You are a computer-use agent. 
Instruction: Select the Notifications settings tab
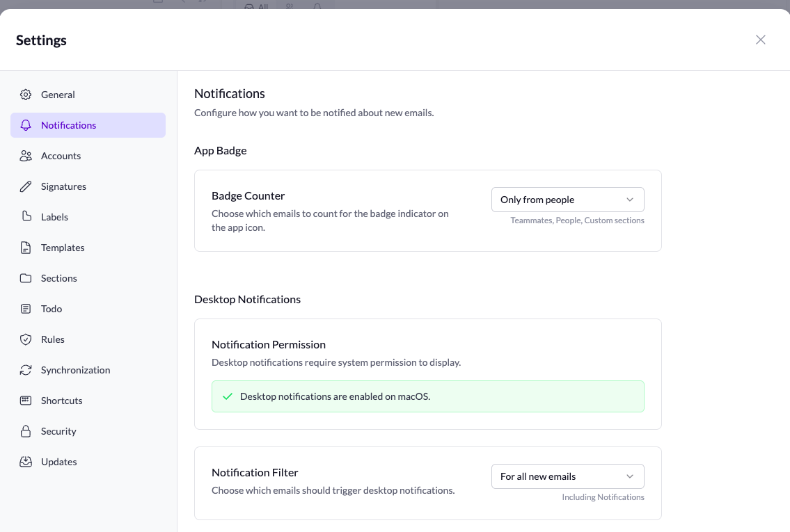pos(68,125)
